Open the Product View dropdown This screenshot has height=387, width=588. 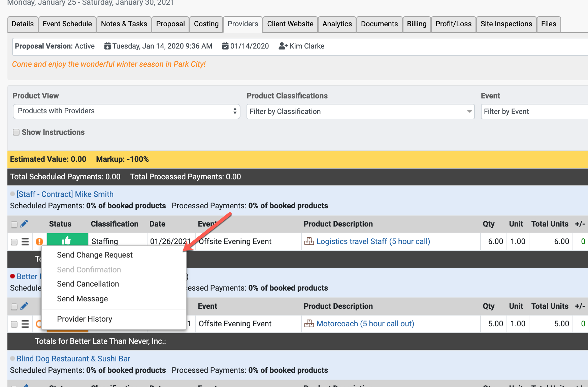coord(127,111)
